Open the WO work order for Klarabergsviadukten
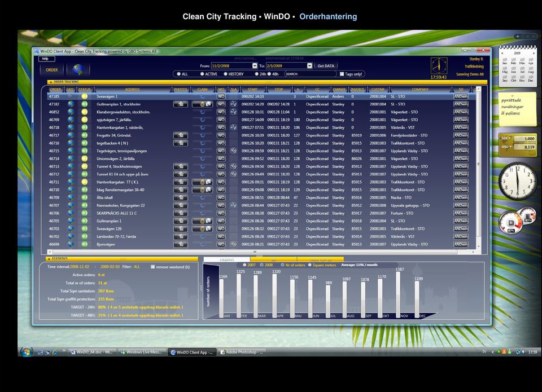 click(x=221, y=112)
